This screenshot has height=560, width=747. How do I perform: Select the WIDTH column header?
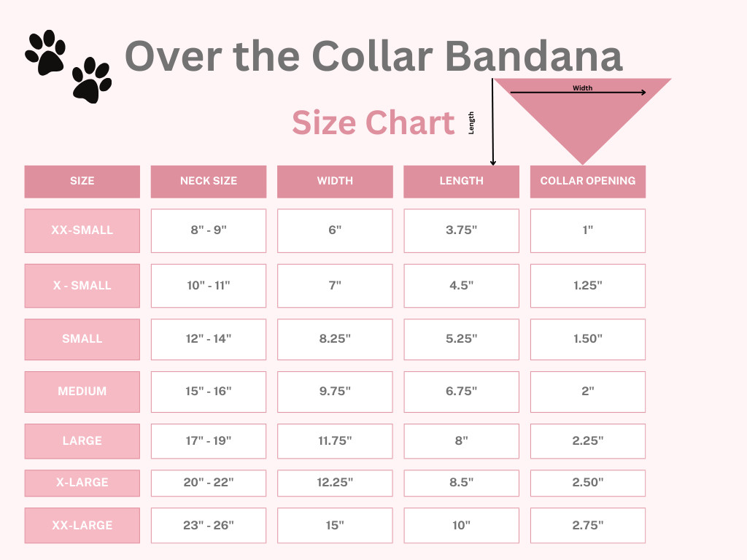pos(335,182)
